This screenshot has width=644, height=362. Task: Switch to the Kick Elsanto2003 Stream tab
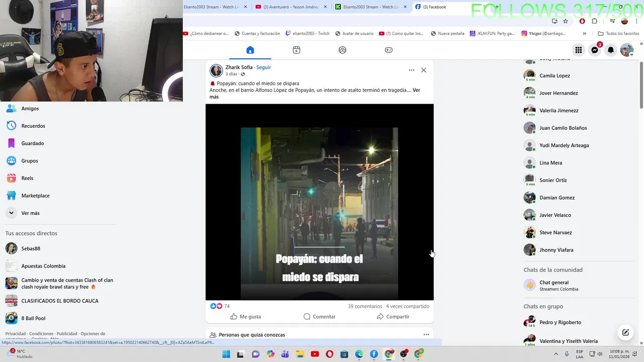coord(371,7)
